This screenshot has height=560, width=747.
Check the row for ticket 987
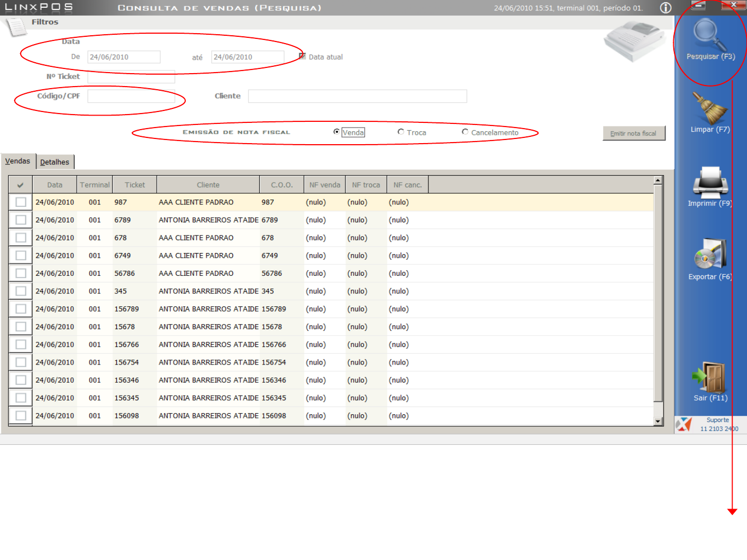point(21,202)
